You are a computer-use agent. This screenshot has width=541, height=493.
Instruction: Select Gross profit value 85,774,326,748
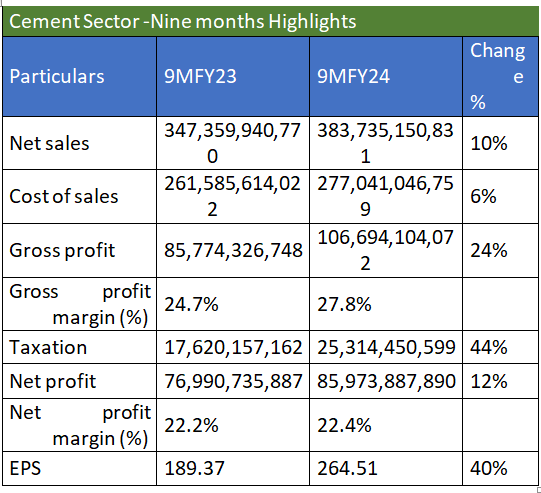click(233, 250)
